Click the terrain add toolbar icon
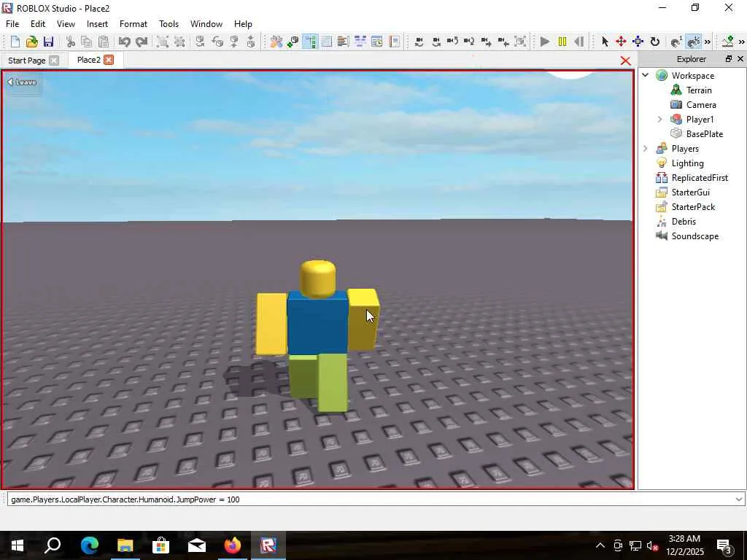 pos(727,42)
